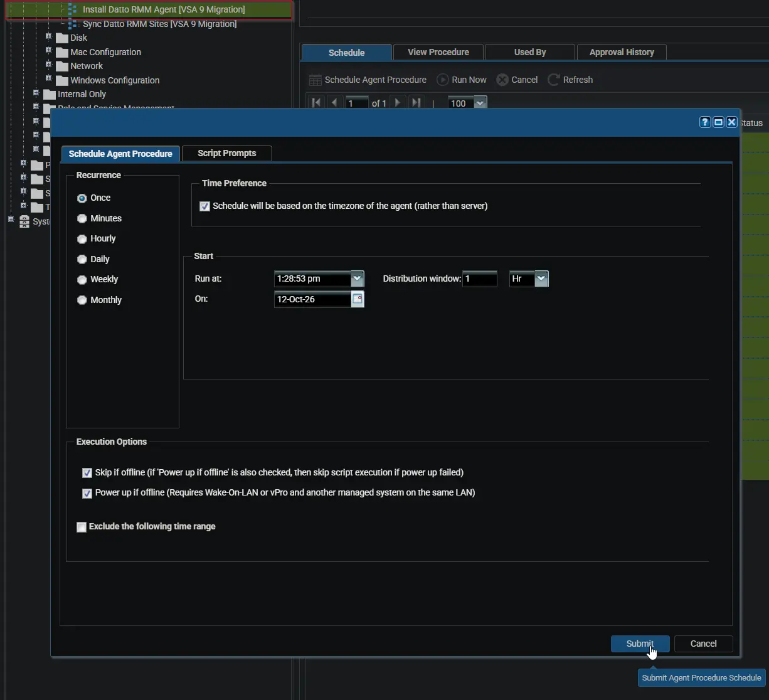The height and width of the screenshot is (700, 769).
Task: Expand the Disk folder tree node
Action: pyautogui.click(x=48, y=36)
